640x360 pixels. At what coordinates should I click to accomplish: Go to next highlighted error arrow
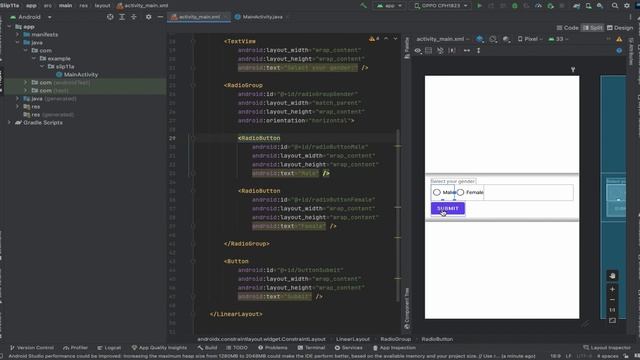(x=395, y=39)
